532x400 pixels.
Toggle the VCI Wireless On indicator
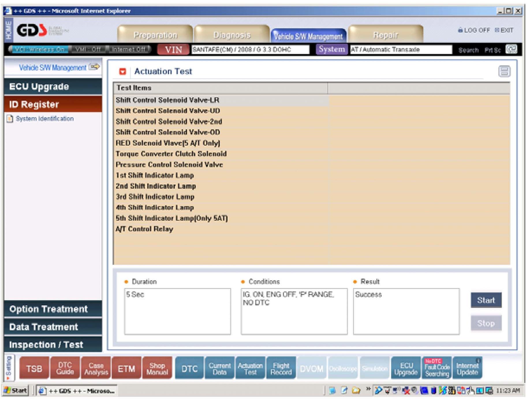39,49
